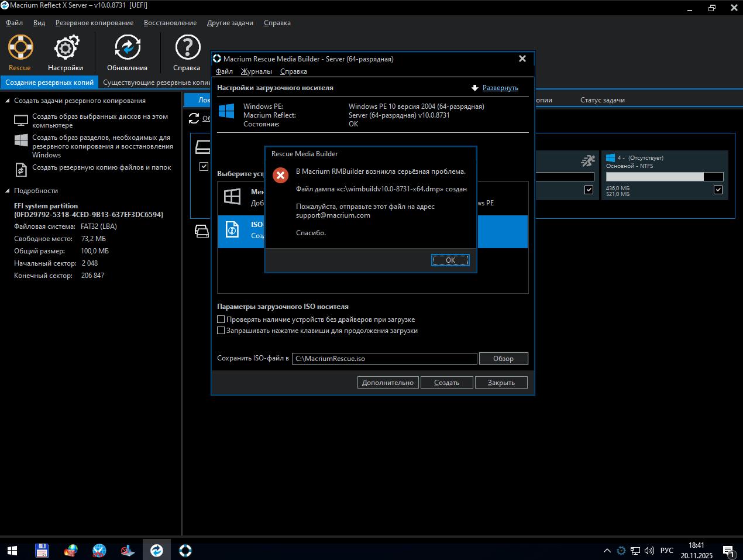
Task: Click the Rescue lifebuoy icon
Action: coord(20,48)
